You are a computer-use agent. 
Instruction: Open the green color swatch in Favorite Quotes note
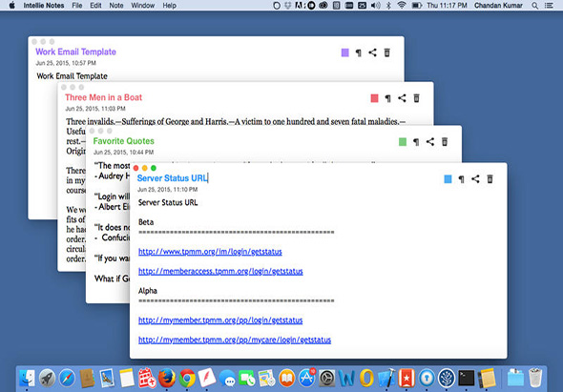(x=403, y=142)
